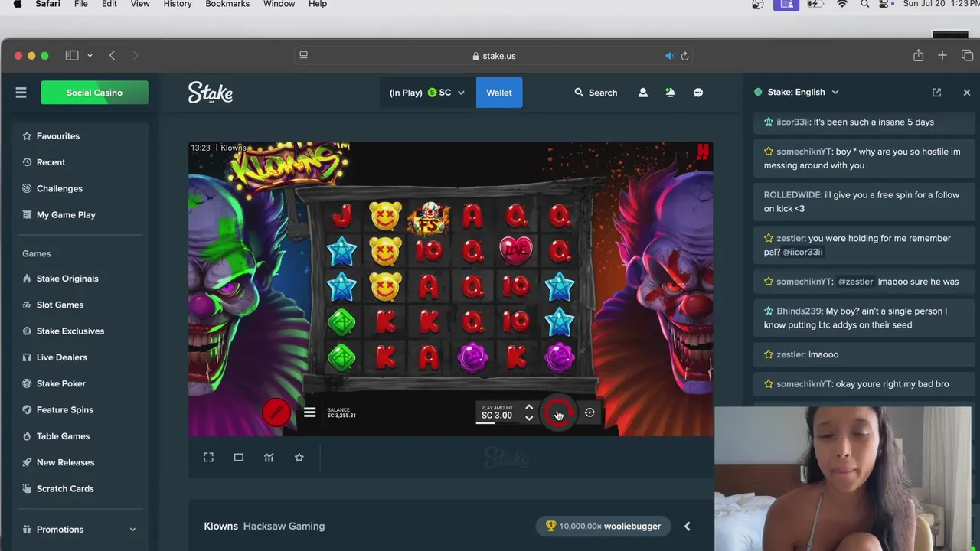Open the Bookmarks menu
Image resolution: width=980 pixels, height=551 pixels.
pos(227,5)
